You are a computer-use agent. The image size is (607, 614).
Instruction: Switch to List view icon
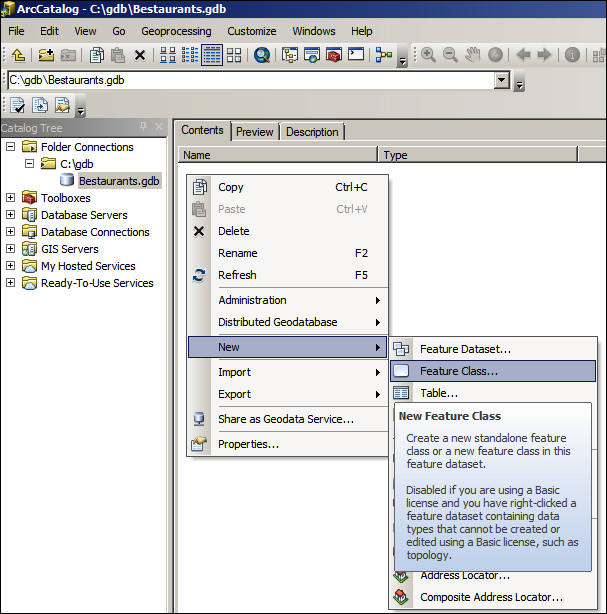tap(190, 55)
